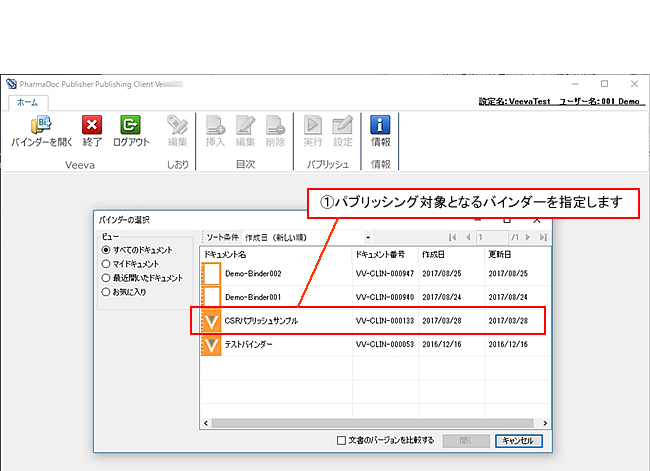650x471 pixels.
Task: Select the マイドキュメント radio button
Action: click(x=106, y=264)
